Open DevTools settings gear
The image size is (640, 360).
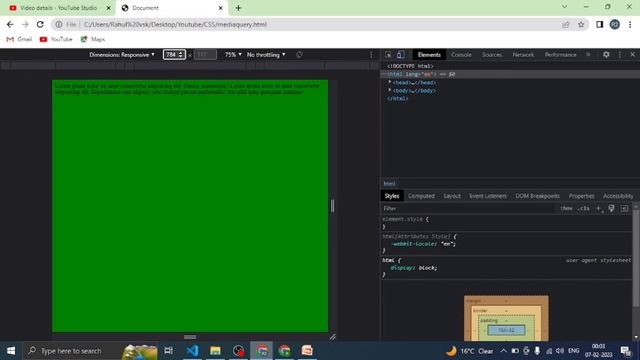pyautogui.click(x=606, y=54)
